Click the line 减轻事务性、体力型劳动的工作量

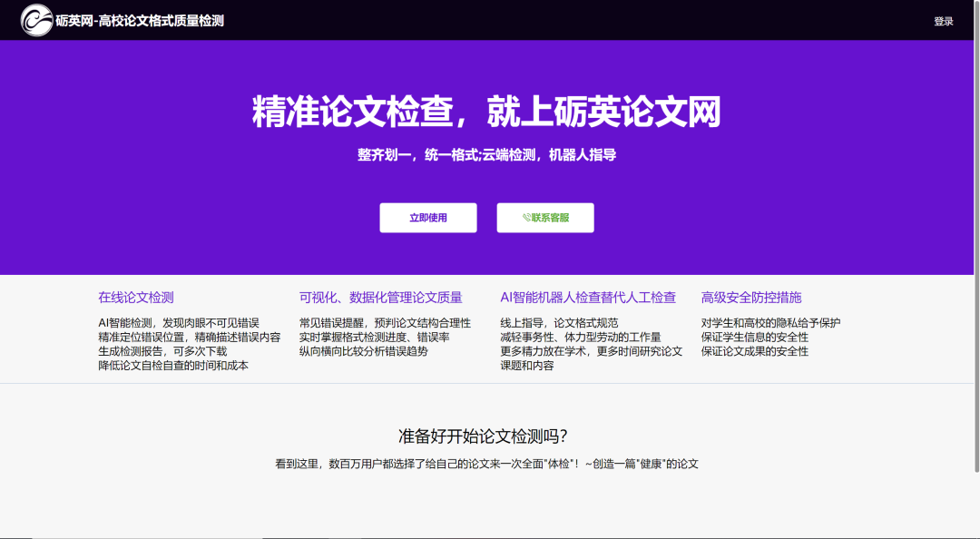581,337
